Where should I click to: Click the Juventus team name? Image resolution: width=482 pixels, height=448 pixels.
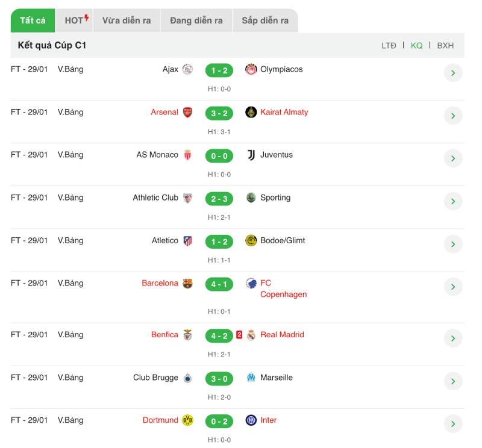pos(277,155)
